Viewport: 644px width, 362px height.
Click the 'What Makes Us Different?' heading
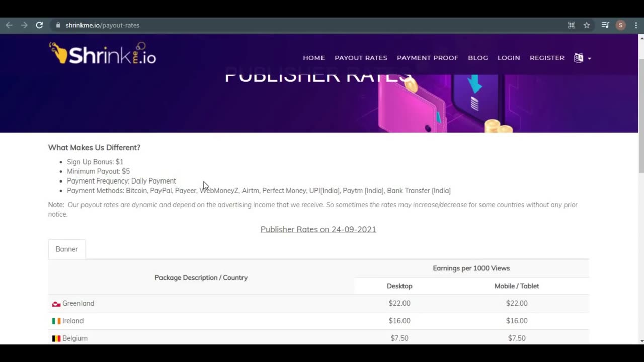[x=94, y=147]
